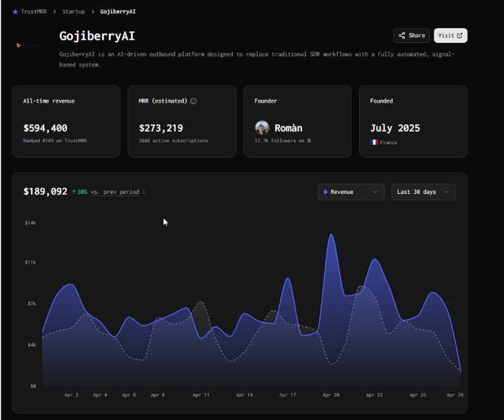Click the $14k y-axis label
504x420 pixels.
pos(31,223)
